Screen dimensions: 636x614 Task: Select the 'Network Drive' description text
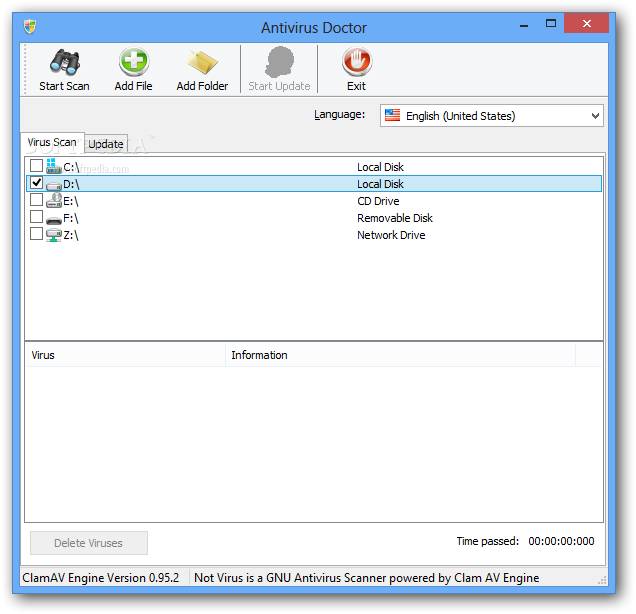(x=391, y=235)
